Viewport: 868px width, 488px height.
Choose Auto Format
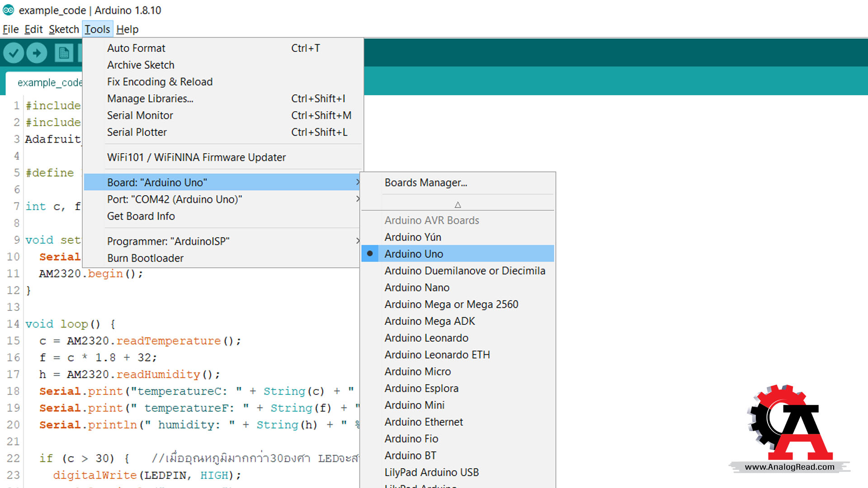(224, 48)
